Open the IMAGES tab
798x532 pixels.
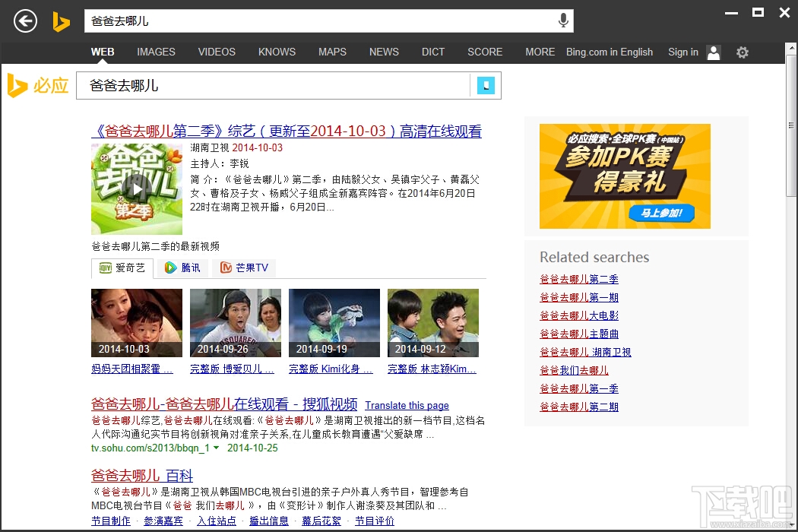pos(156,52)
